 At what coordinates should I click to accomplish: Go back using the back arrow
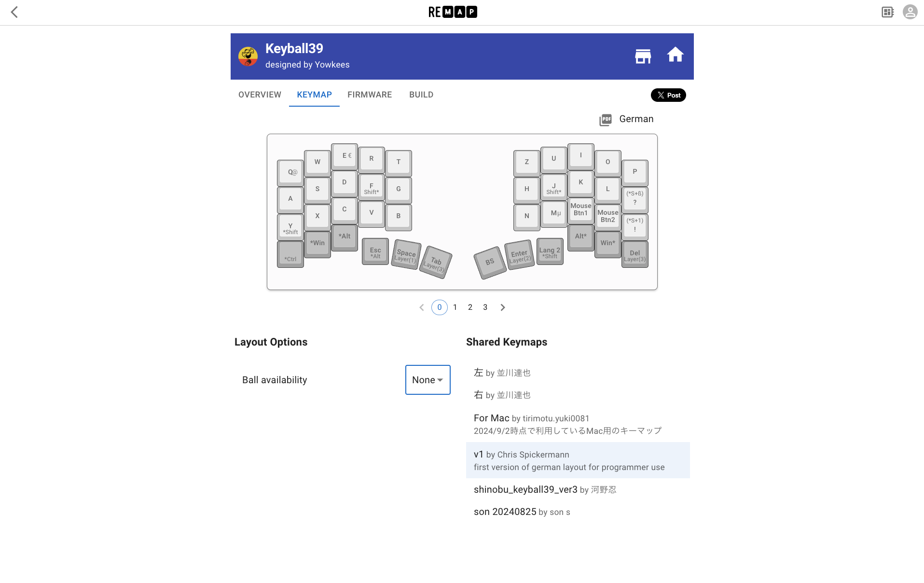15,12
